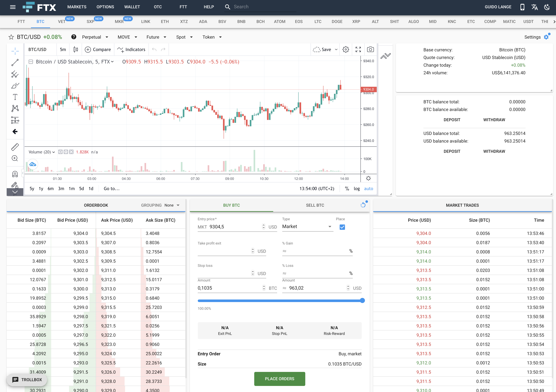Enable fullscreen chart view toggle

tap(358, 50)
